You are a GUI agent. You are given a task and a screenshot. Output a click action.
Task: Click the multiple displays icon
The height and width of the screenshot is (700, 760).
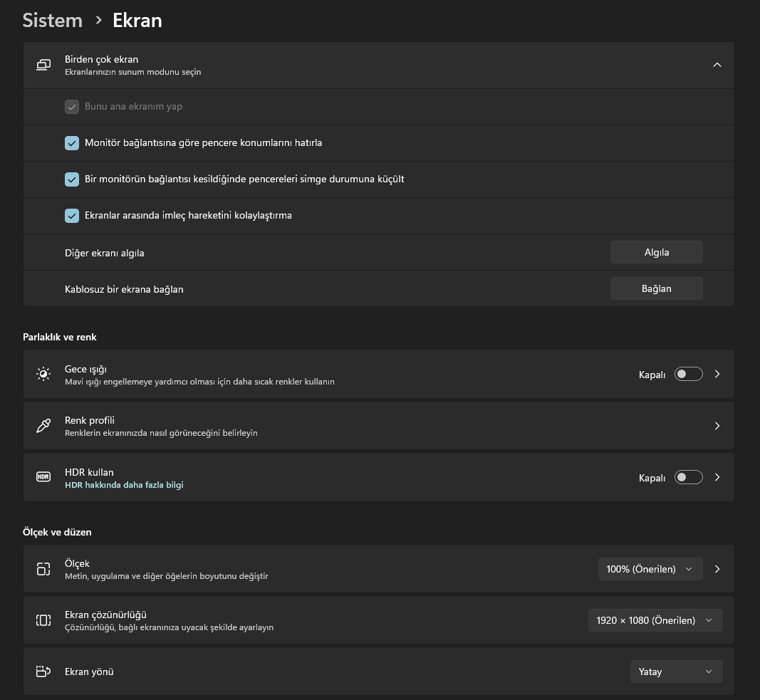(x=43, y=65)
